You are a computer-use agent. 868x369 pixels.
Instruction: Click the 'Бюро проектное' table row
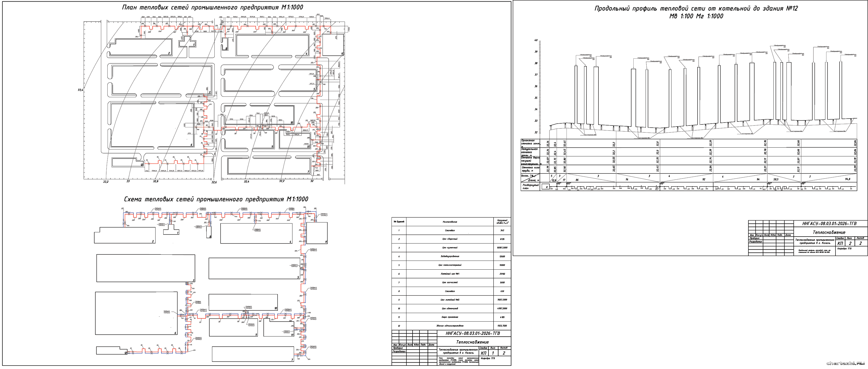tap(450, 317)
